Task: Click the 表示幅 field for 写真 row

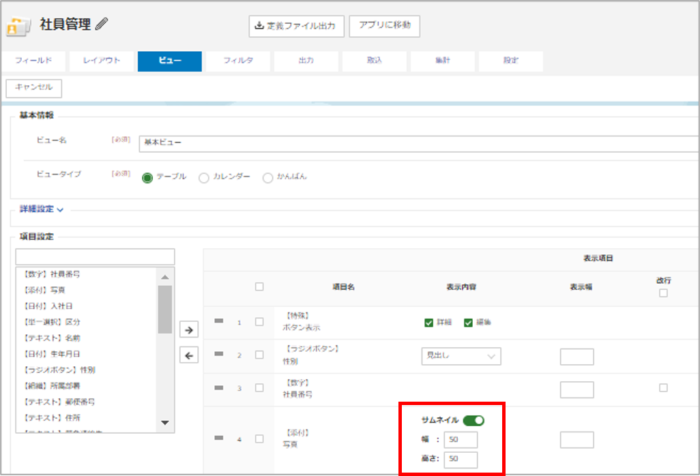Action: click(577, 440)
